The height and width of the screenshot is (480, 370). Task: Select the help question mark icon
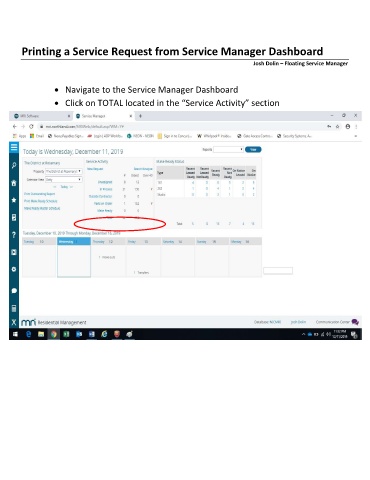point(14,235)
